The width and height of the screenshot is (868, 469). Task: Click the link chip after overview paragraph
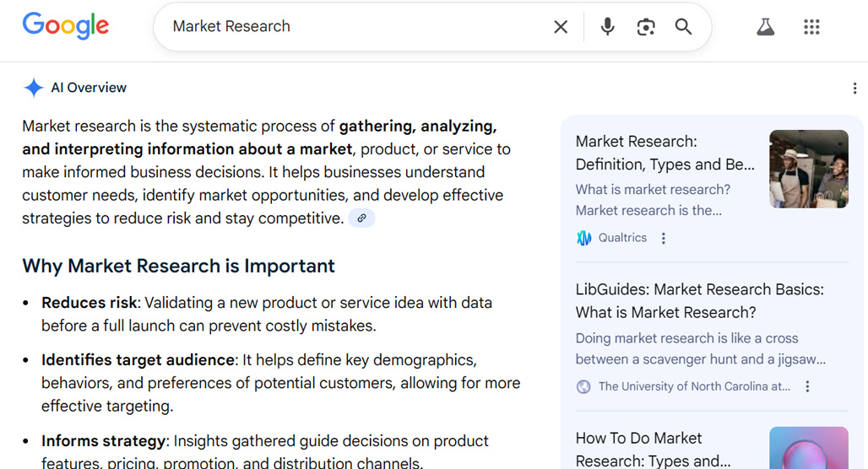(x=361, y=218)
